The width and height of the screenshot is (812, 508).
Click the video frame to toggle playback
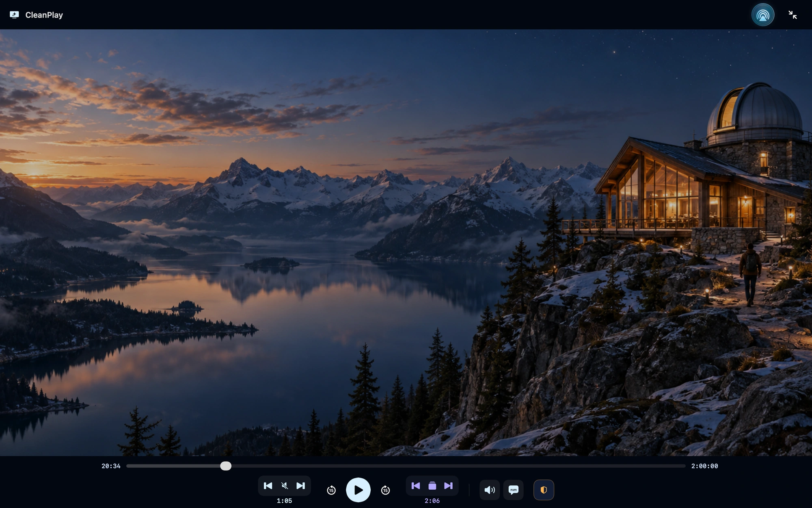(x=406, y=242)
